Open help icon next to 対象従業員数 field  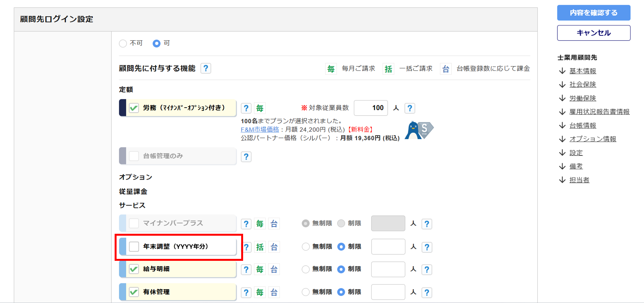(x=410, y=108)
